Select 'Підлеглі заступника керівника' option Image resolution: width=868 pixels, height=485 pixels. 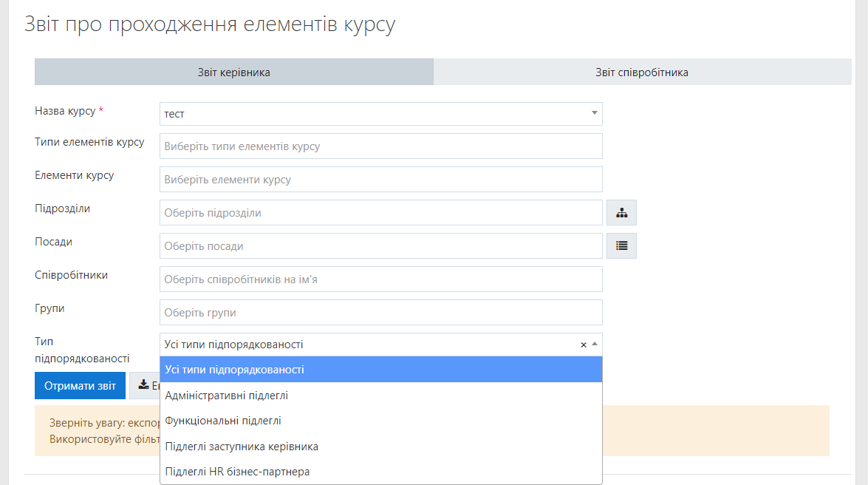[x=381, y=447]
